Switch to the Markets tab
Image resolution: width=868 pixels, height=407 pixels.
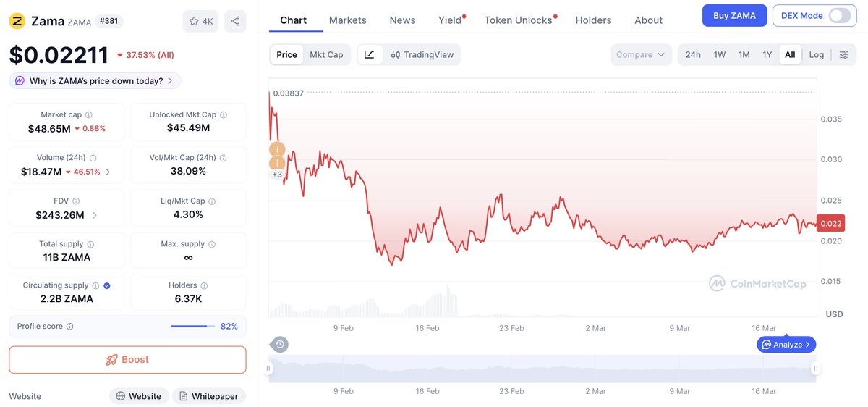pos(348,20)
